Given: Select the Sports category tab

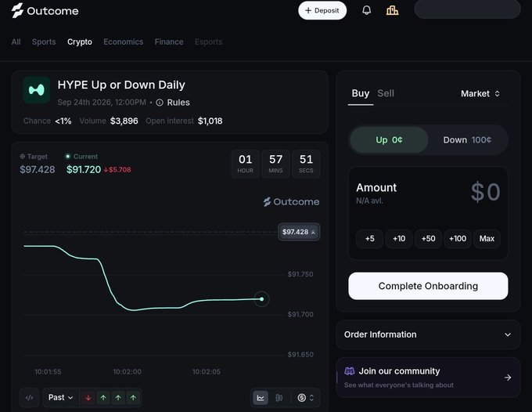Looking at the screenshot, I should tap(44, 42).
